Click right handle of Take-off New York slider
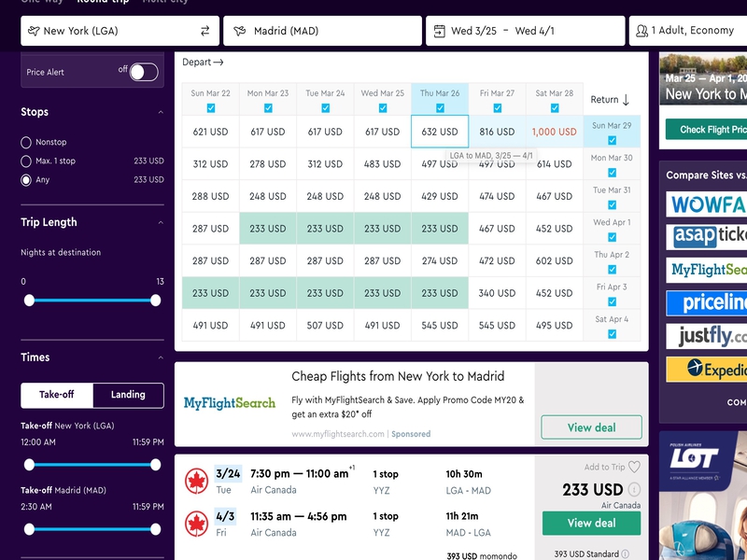The image size is (747, 560). (x=155, y=464)
